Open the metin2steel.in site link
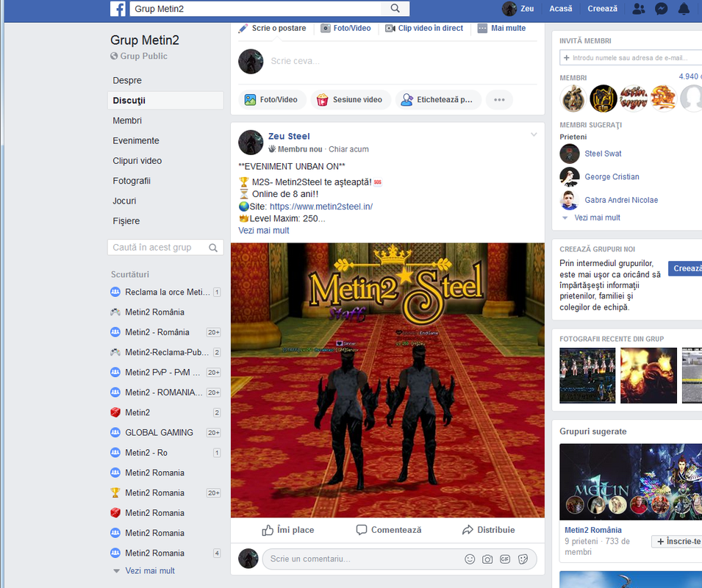The width and height of the screenshot is (702, 588). click(321, 207)
